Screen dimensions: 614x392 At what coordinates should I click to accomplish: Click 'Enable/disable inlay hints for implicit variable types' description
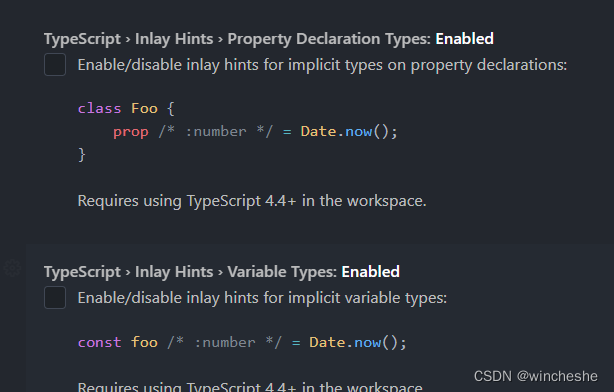click(x=262, y=298)
